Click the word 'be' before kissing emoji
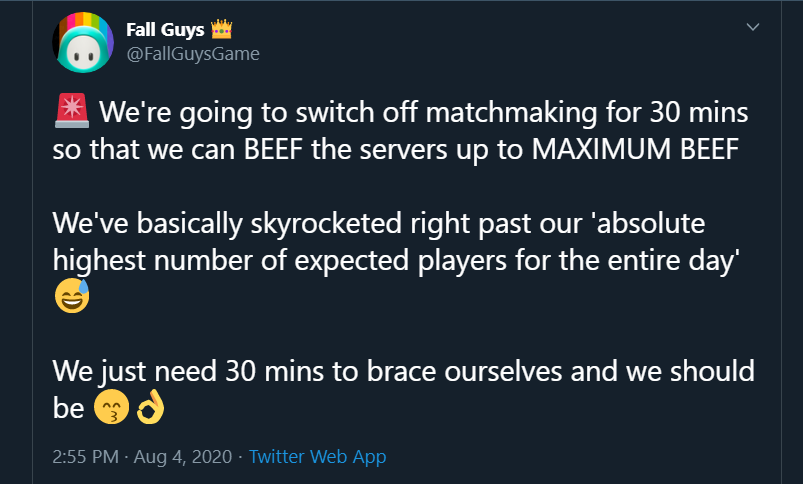Screen dimensions: 803x484 [66, 409]
